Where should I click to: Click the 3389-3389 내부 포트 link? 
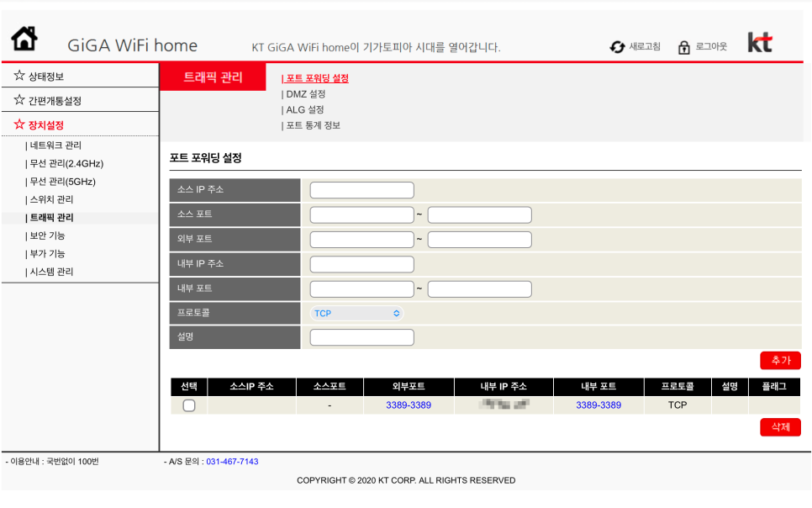point(598,405)
